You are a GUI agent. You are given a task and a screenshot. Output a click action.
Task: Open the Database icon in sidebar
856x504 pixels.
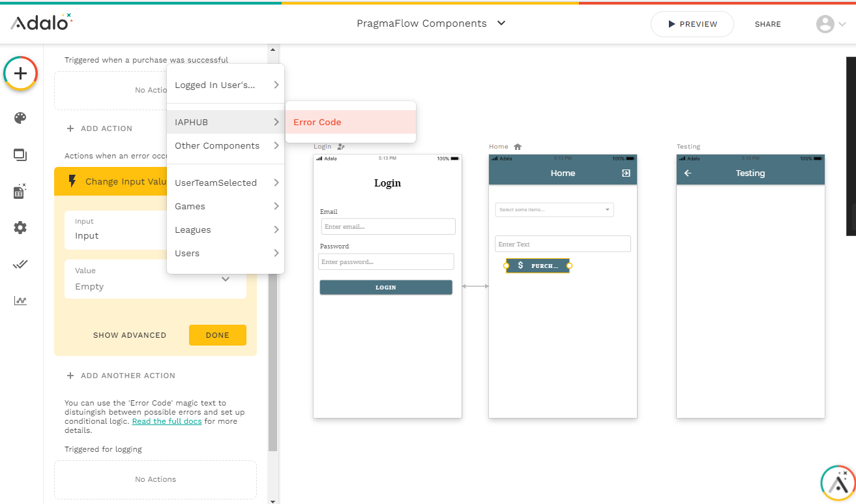point(20,191)
